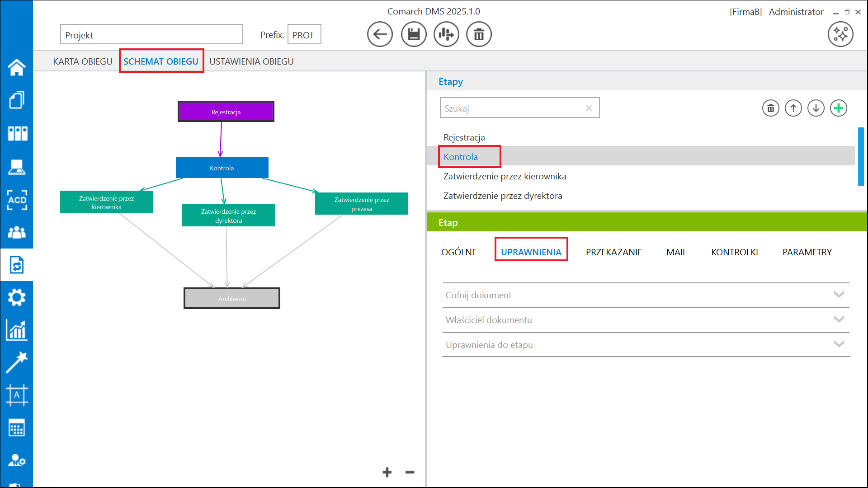The width and height of the screenshot is (868, 488).
Task: Click the Projekt workflow name field
Action: [x=151, y=34]
